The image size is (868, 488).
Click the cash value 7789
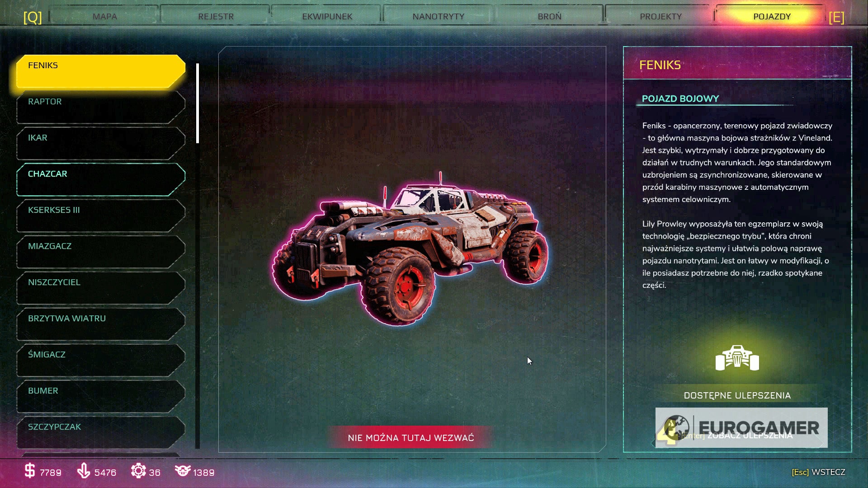click(x=51, y=473)
